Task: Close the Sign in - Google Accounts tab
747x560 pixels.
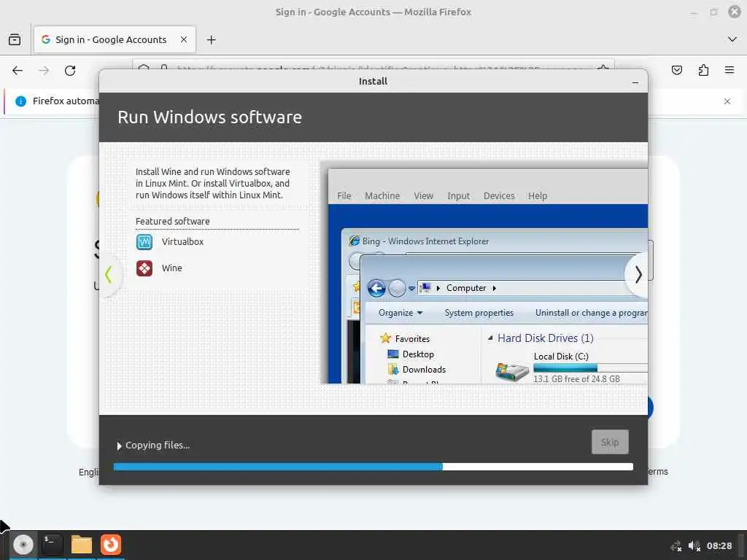Action: coord(184,39)
